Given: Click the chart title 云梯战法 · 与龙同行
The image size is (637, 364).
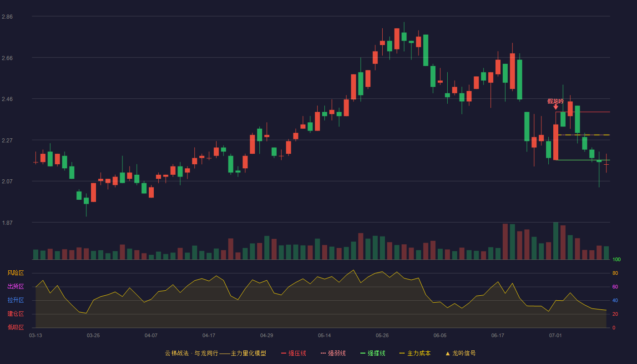Looking at the screenshot, I should [192, 353].
